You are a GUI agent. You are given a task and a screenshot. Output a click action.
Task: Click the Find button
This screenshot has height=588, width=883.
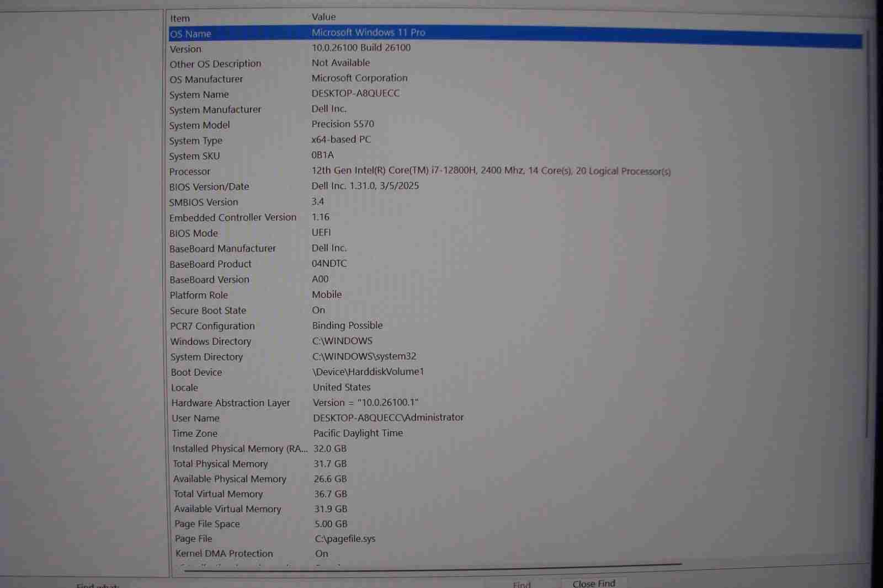pyautogui.click(x=521, y=584)
